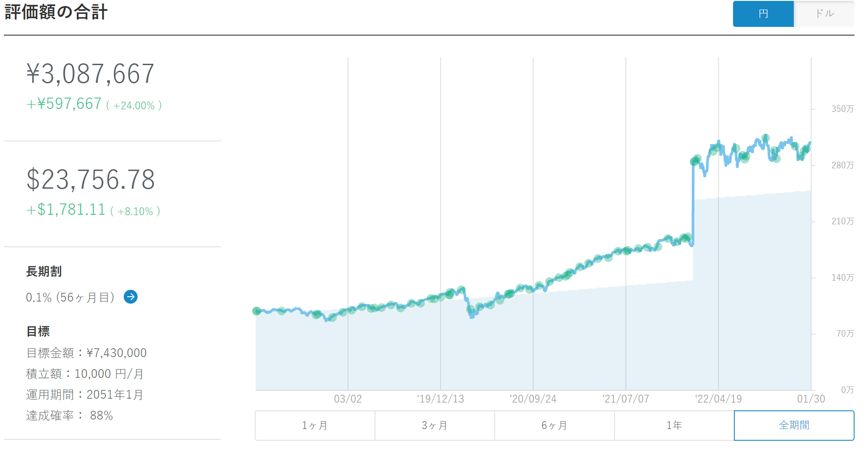Click the 350万 y-axis label
This screenshot has height=452, width=868.
842,109
